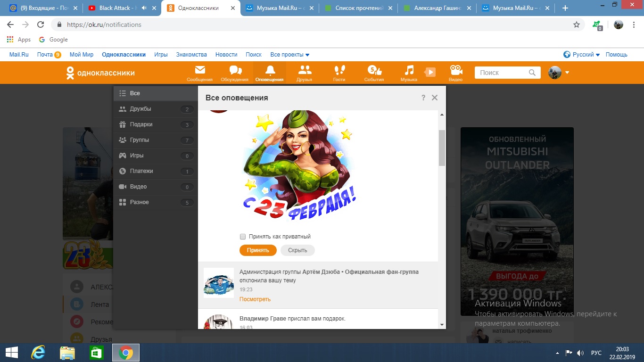Launch Internet Explorer from taskbar
644x362 pixels.
coord(38,353)
